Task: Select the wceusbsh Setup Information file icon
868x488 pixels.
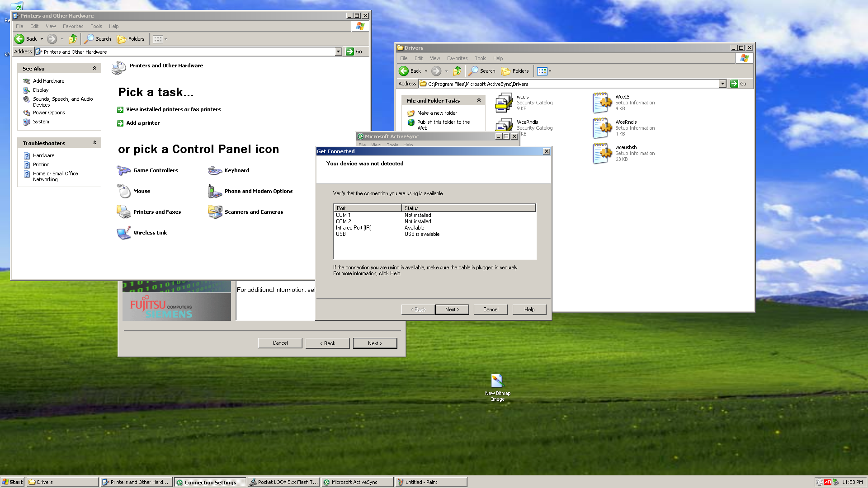Action: pos(602,153)
